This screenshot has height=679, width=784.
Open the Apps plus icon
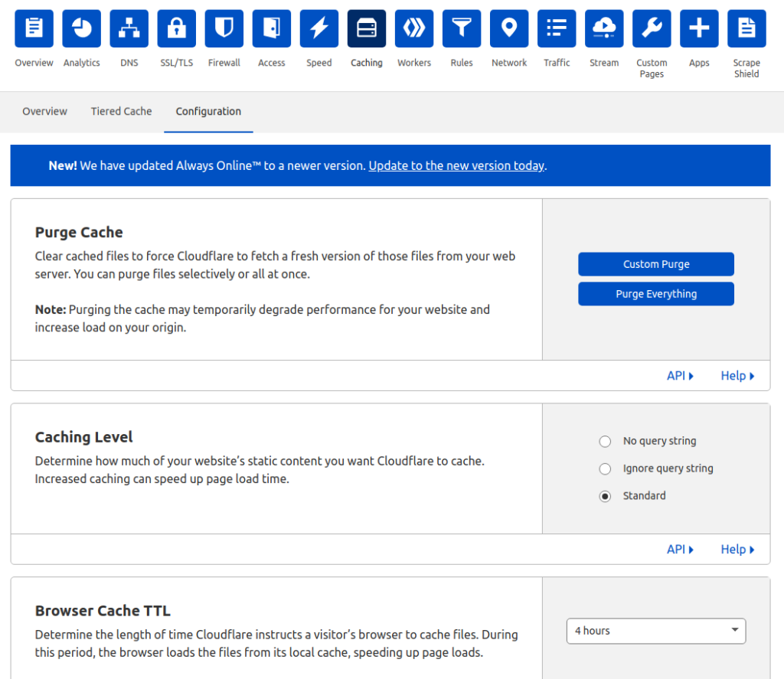coord(699,28)
